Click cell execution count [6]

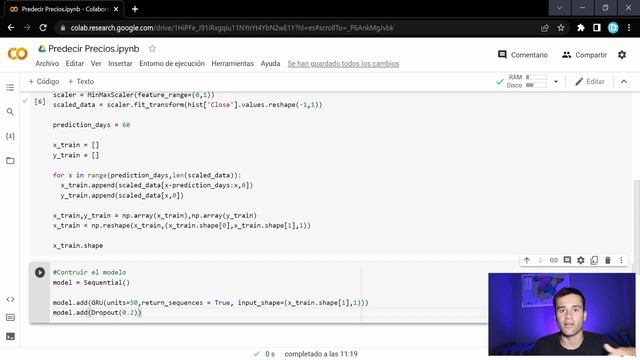tap(40, 101)
